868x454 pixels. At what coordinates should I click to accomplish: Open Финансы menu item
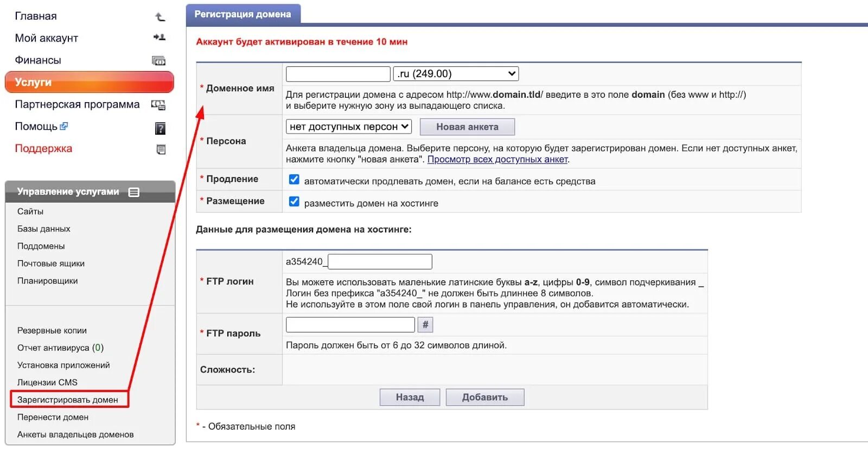pyautogui.click(x=38, y=60)
